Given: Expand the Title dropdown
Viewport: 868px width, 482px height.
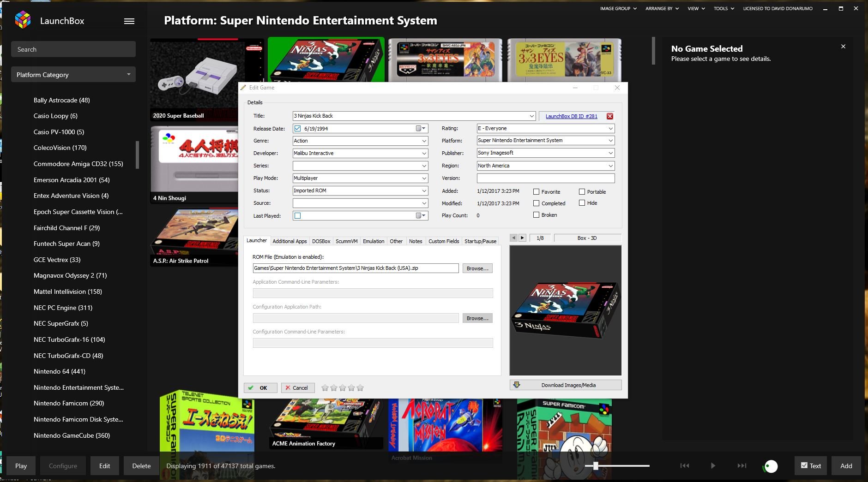Looking at the screenshot, I should click(531, 116).
